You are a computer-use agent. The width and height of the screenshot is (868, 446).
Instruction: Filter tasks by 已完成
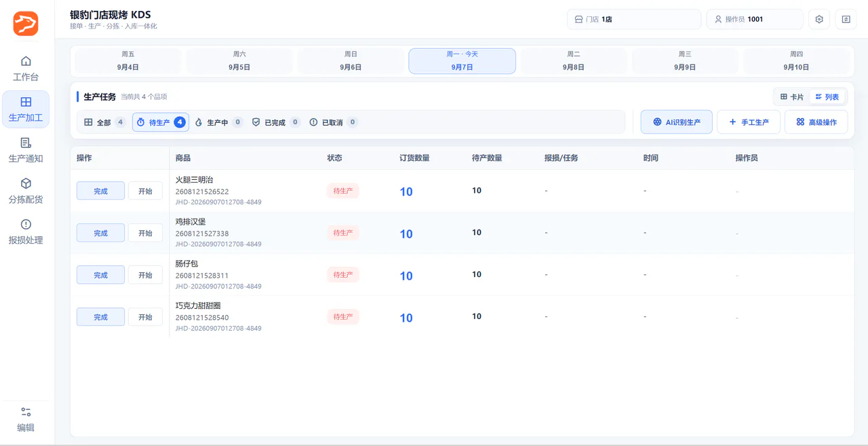[275, 122]
